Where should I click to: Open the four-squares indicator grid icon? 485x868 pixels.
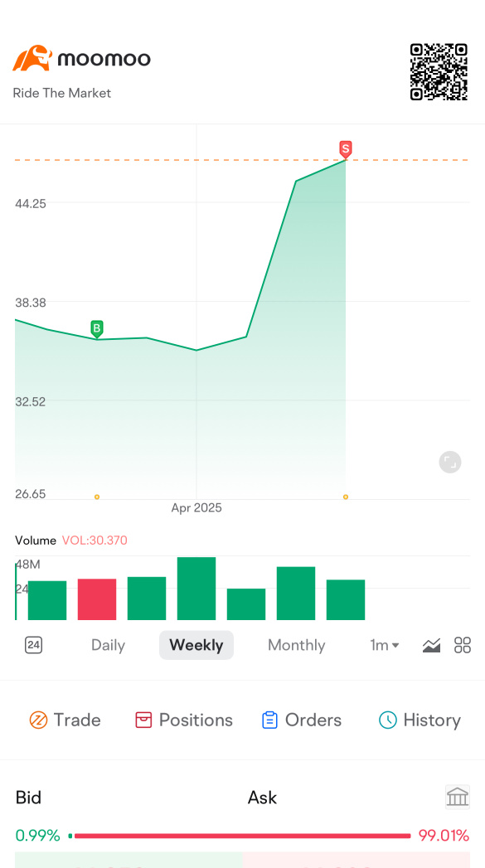point(463,645)
